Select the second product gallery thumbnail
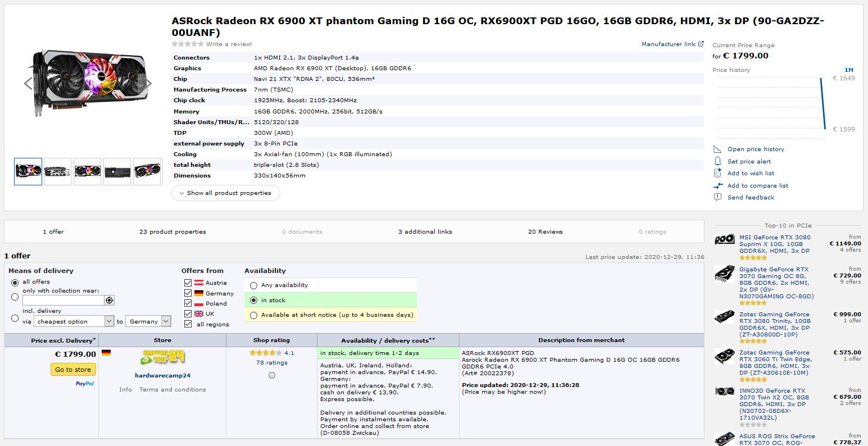Viewport: 868px width, 446px height. click(58, 171)
